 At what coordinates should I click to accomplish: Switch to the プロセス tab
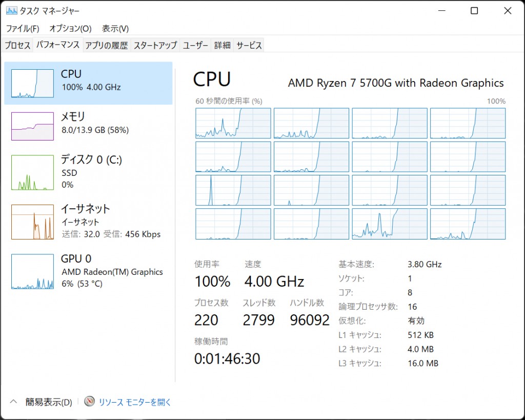18,46
